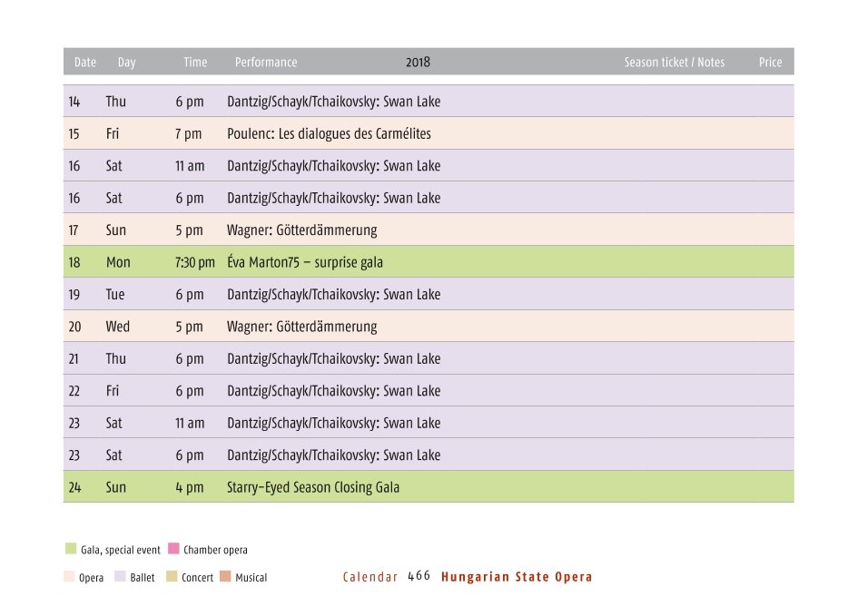This screenshot has width=857, height=616.
Task: Select Götterdämmerung on Sun 17
Action: pyautogui.click(x=428, y=230)
